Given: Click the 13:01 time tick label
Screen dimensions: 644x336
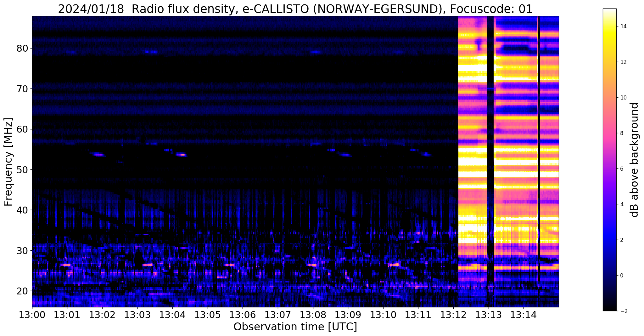Looking at the screenshot, I should point(67,315).
